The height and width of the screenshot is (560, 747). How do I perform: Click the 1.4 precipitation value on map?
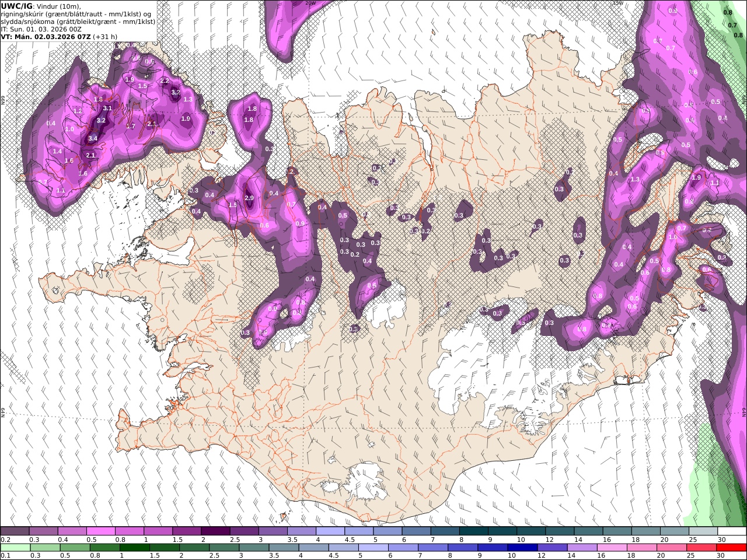click(57, 151)
